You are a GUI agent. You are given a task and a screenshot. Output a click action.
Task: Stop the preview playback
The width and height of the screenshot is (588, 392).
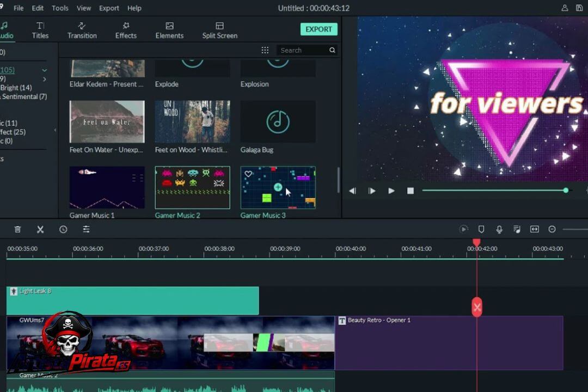(411, 191)
